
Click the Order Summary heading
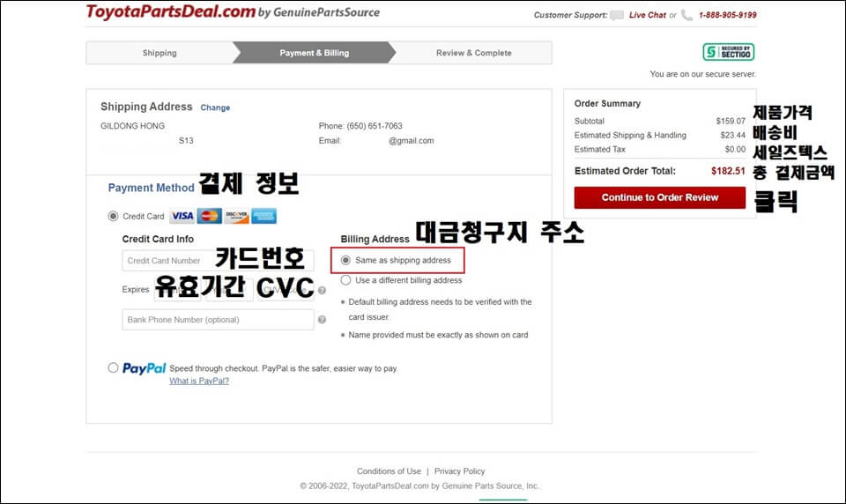click(607, 103)
